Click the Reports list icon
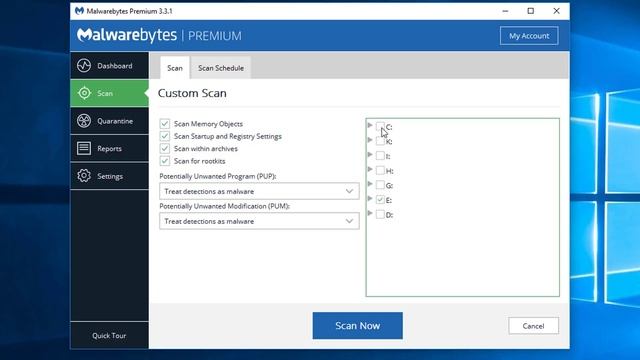Image resolution: width=640 pixels, height=360 pixels. pos(84,148)
